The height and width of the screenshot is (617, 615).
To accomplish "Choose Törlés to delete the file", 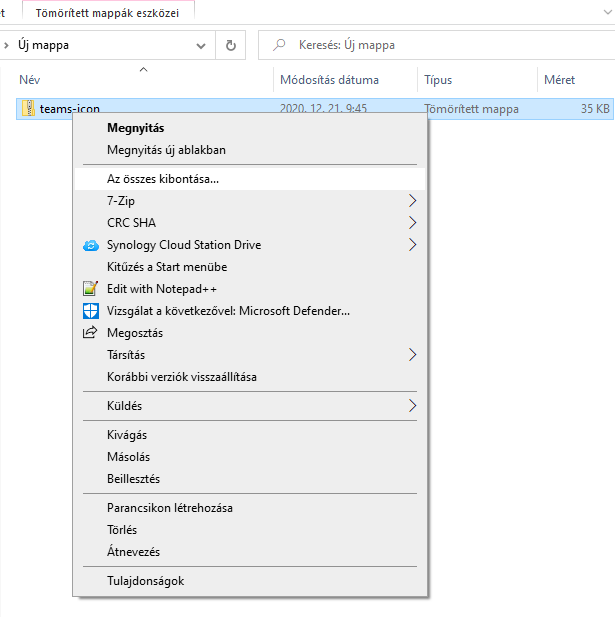I will coord(122,530).
